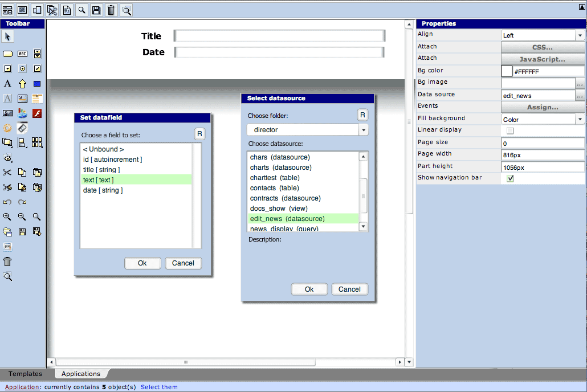587x392 pixels.
Task: Switch to the Applications tab
Action: pyautogui.click(x=81, y=374)
